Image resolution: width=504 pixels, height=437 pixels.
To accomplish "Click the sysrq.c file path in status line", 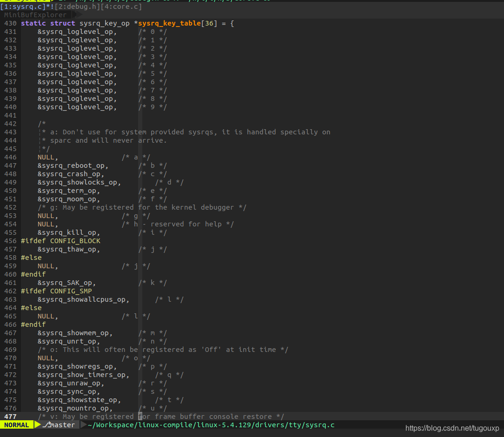I will click(211, 425).
